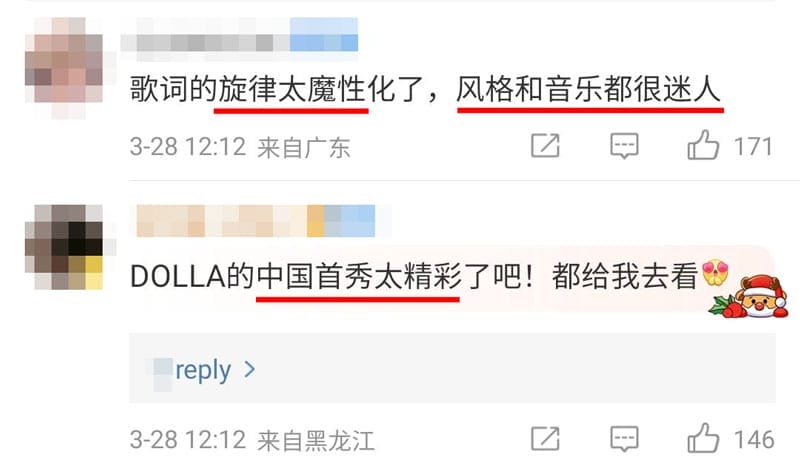The height and width of the screenshot is (473, 800).
Task: Share the first comment from 广东
Action: point(545,146)
